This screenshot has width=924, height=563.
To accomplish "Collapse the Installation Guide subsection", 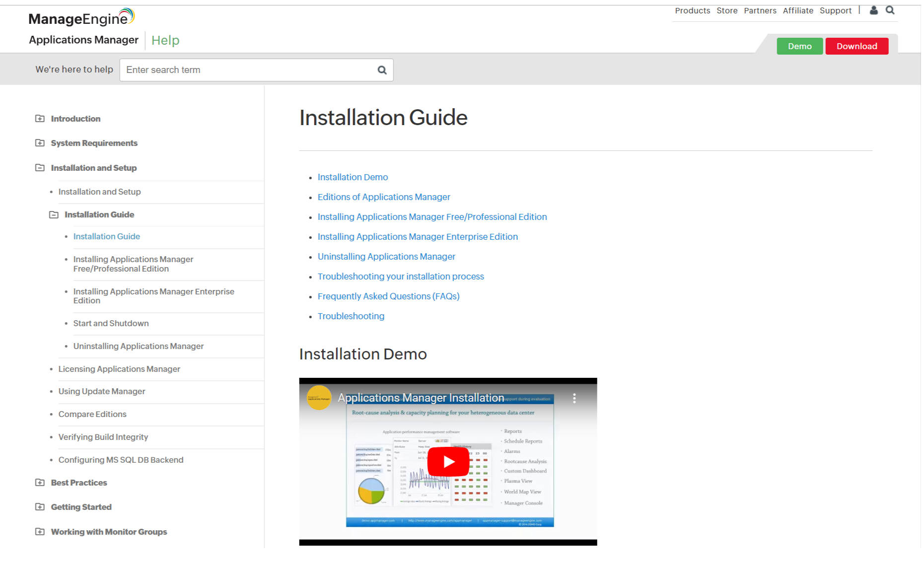I will (x=54, y=214).
